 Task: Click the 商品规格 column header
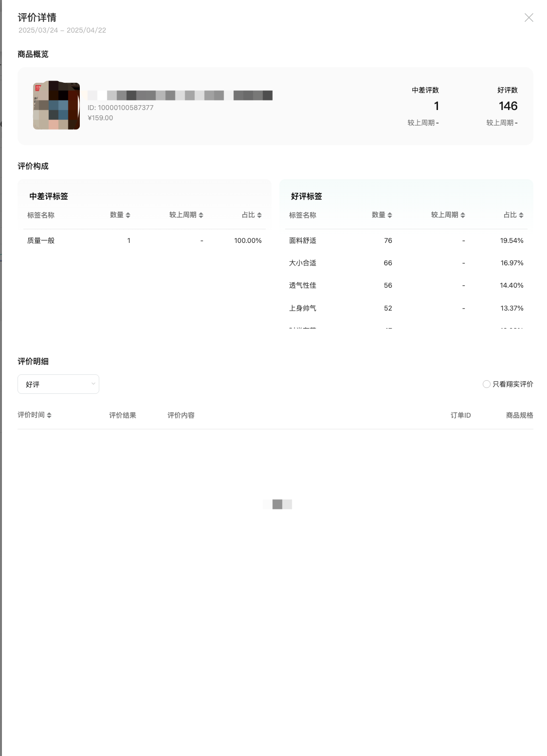(x=519, y=415)
